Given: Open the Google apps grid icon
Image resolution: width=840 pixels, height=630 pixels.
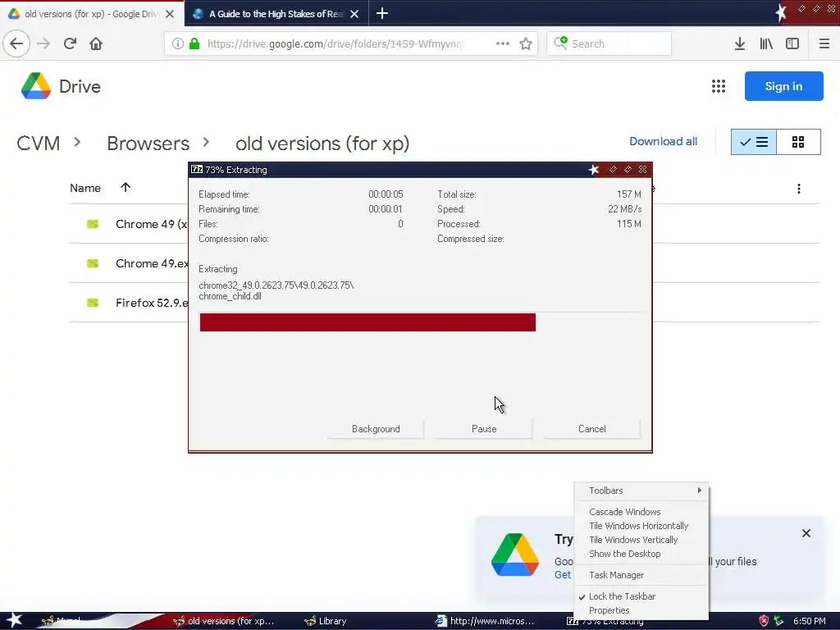Looking at the screenshot, I should [719, 86].
